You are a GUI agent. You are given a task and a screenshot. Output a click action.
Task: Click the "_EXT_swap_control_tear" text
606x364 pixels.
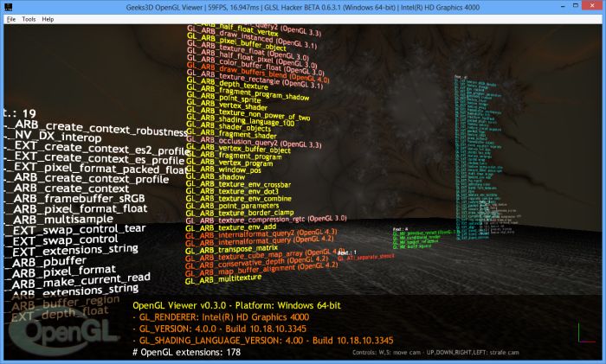pyautogui.click(x=74, y=230)
